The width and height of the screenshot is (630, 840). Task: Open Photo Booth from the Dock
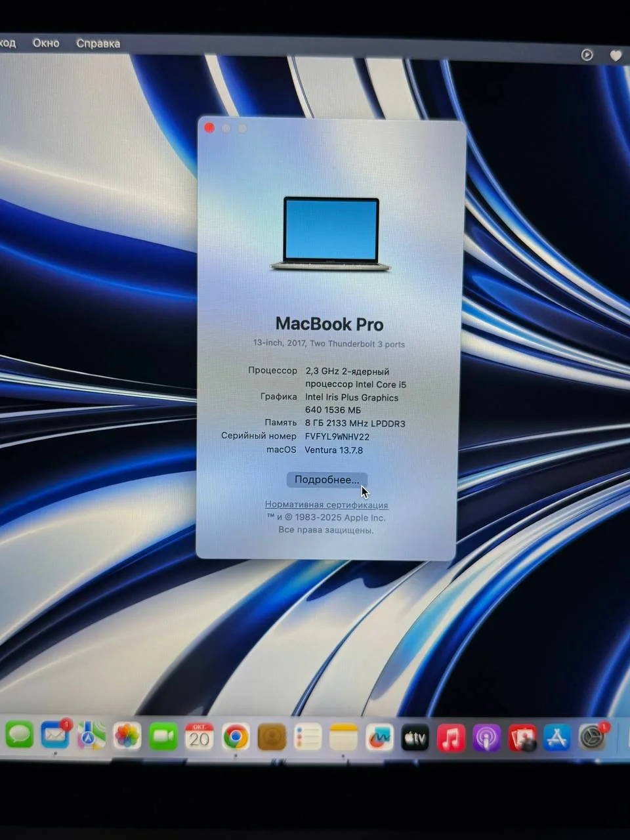[522, 738]
